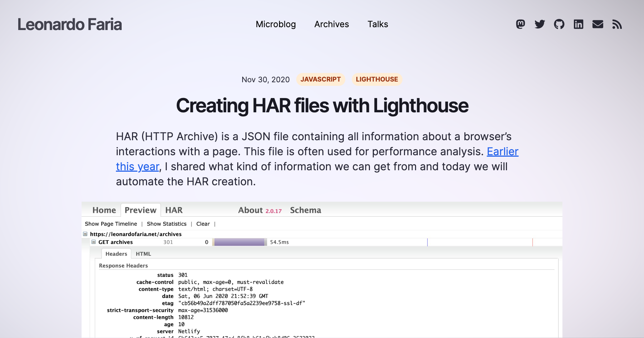The width and height of the screenshot is (644, 338).
Task: Open the Schema tab
Action: coord(305,210)
